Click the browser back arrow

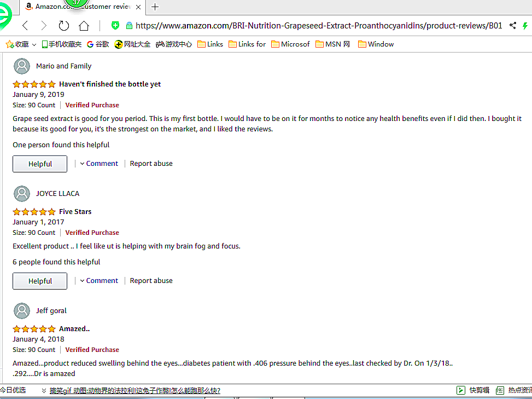tap(25, 26)
